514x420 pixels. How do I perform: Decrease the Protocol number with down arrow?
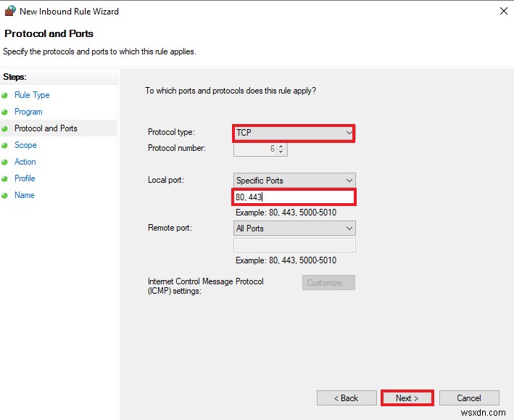point(281,152)
